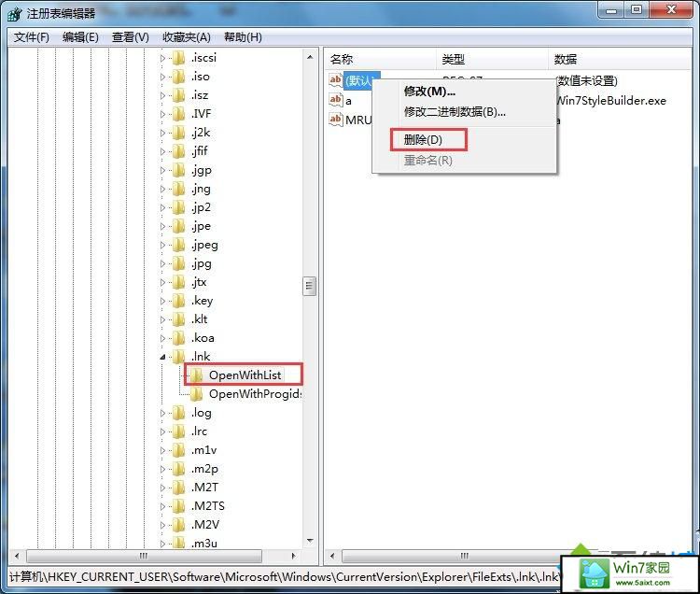Expand the .m1v tree node
Image resolution: width=700 pixels, height=594 pixels.
(163, 450)
